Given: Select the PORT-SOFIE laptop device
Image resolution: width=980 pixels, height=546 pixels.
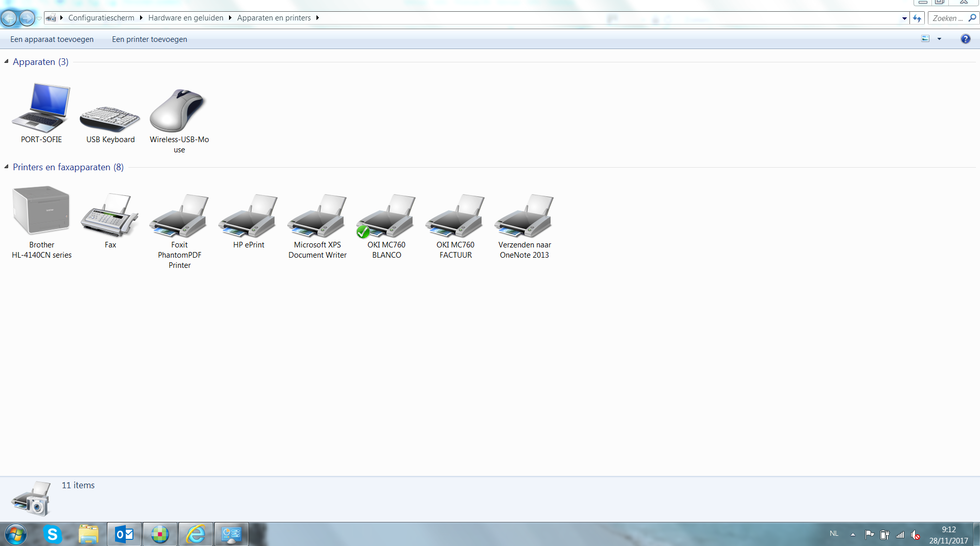Looking at the screenshot, I should pyautogui.click(x=41, y=112).
